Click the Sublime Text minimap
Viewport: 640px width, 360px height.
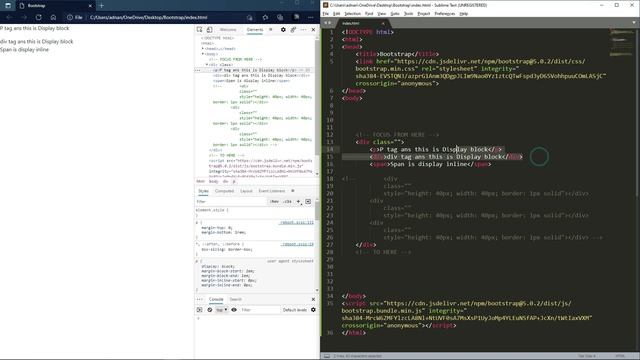[x=621, y=43]
